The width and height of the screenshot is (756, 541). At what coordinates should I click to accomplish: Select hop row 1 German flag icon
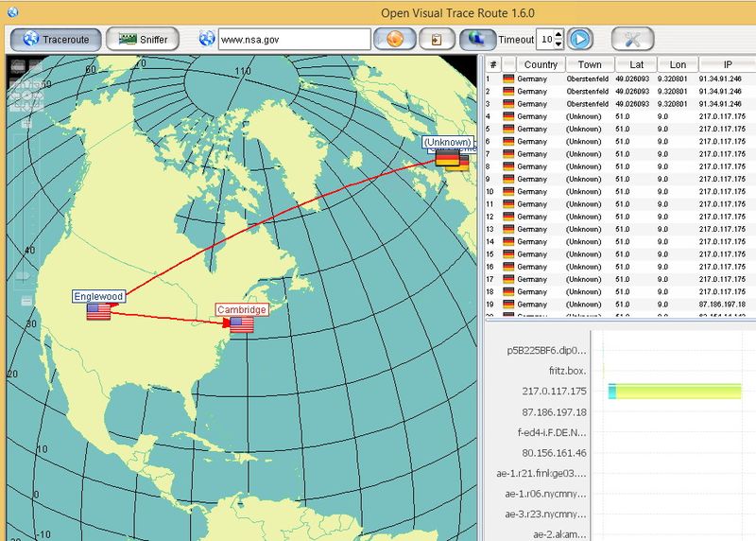(508, 79)
